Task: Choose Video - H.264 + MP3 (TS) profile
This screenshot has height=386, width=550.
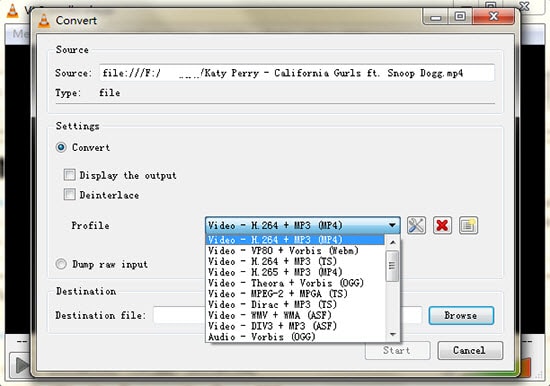Action: tap(295, 261)
